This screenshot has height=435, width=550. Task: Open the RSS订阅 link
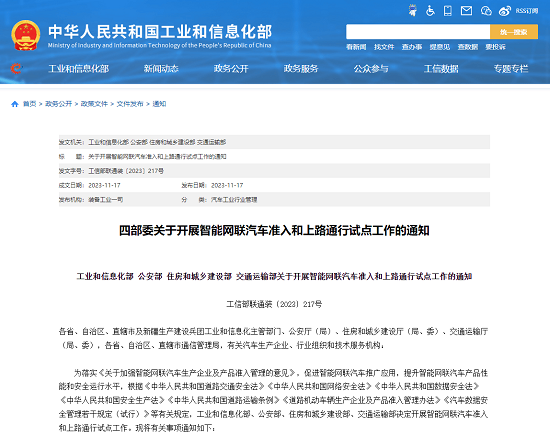pyautogui.click(x=526, y=11)
